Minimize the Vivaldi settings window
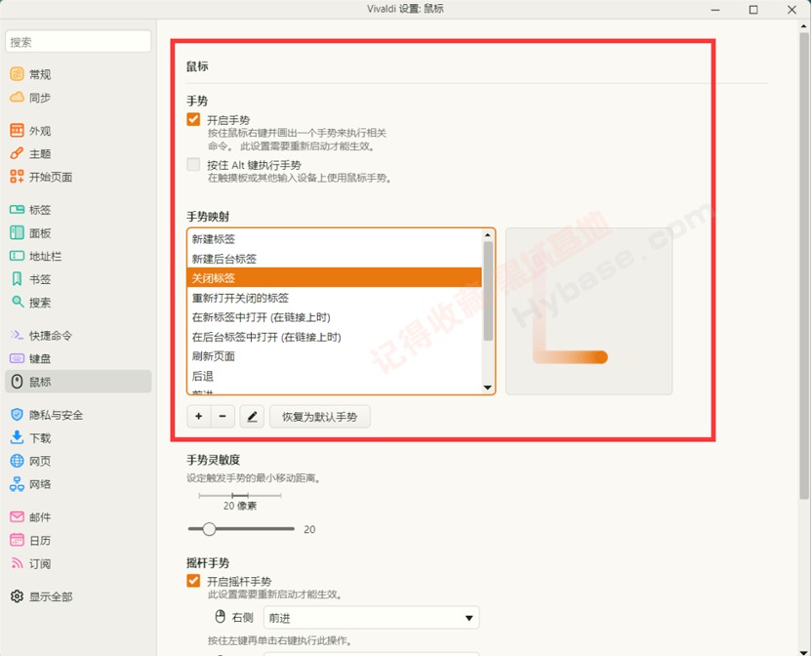 [715, 10]
